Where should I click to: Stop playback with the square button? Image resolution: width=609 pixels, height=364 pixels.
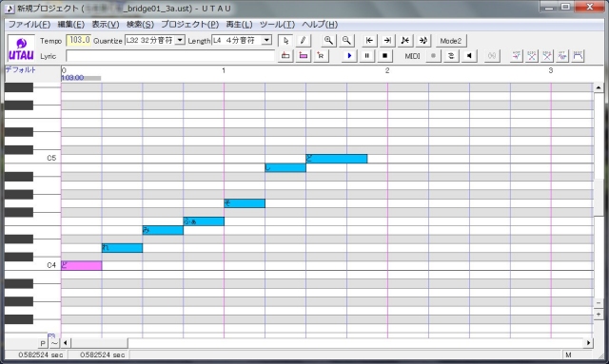coord(384,56)
